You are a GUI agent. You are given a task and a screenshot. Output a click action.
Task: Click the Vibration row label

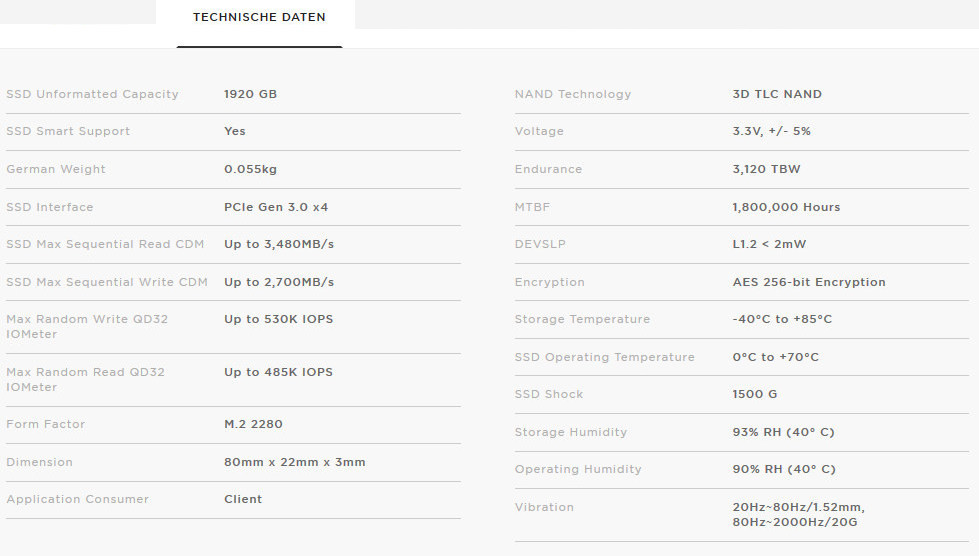(544, 507)
